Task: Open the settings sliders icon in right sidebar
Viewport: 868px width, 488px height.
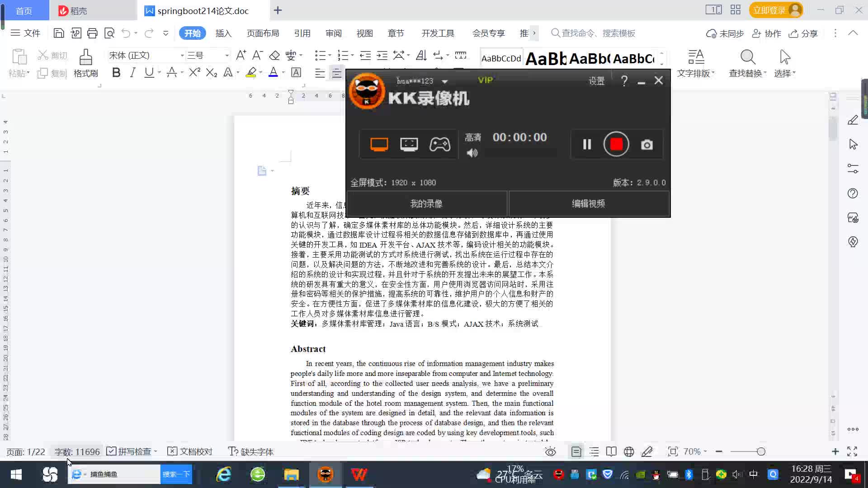Action: [x=853, y=169]
